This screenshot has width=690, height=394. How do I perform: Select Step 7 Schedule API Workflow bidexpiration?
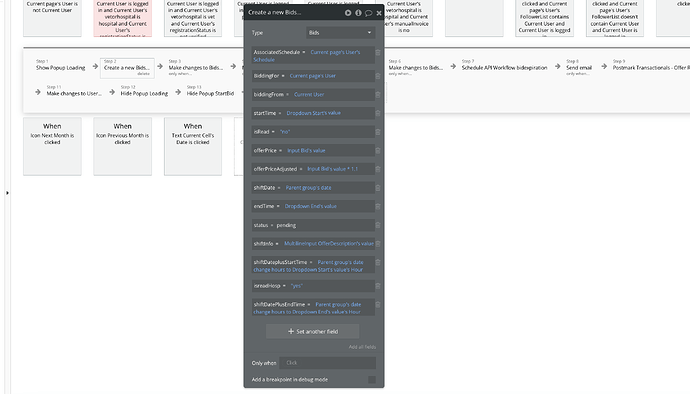coord(504,68)
